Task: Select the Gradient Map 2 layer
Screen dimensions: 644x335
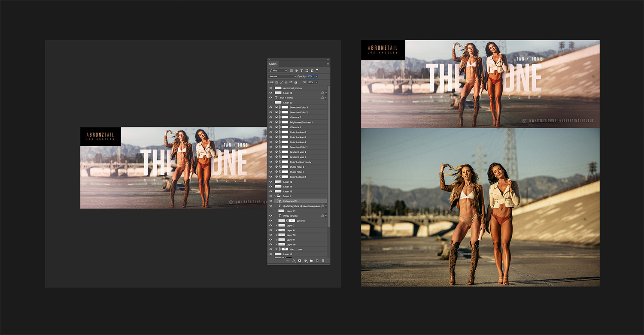Action: point(298,152)
